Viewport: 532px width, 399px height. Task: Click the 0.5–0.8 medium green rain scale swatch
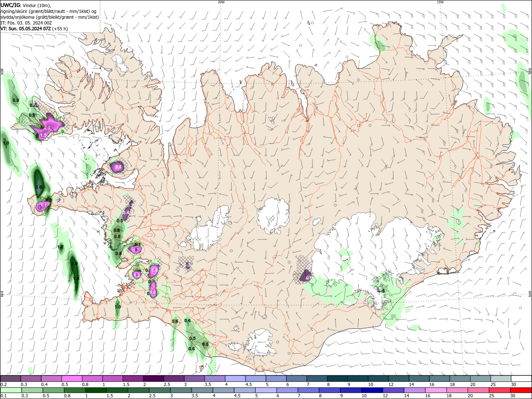pyautogui.click(x=53, y=390)
